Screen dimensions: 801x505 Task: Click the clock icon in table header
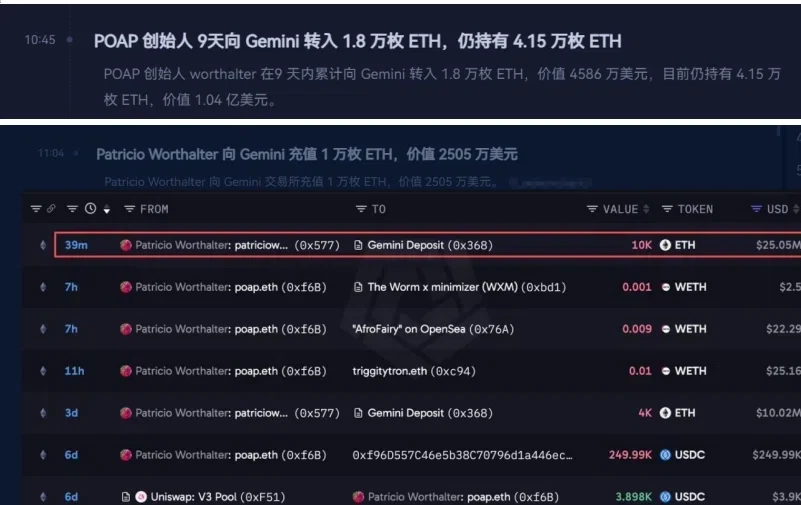(90, 208)
